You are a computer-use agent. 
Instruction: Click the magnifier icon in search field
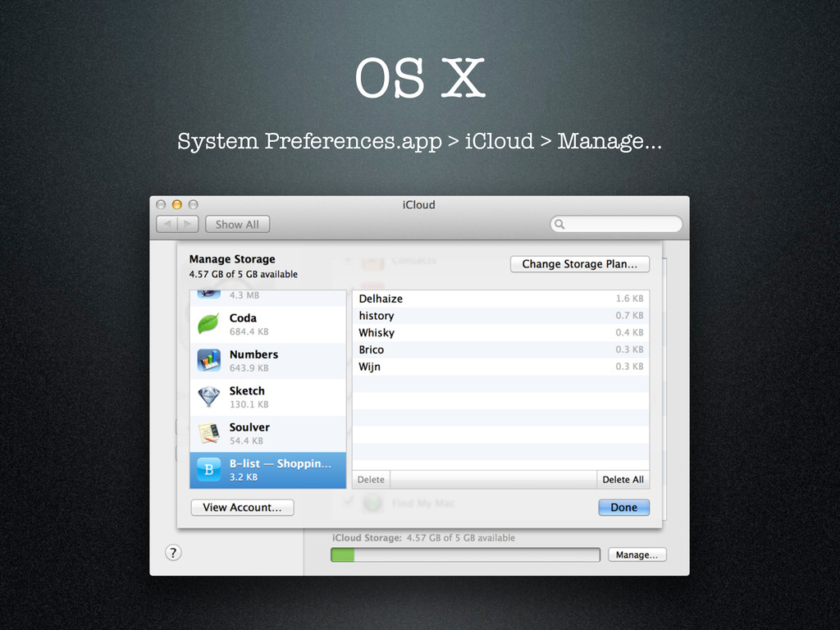pyautogui.click(x=559, y=224)
